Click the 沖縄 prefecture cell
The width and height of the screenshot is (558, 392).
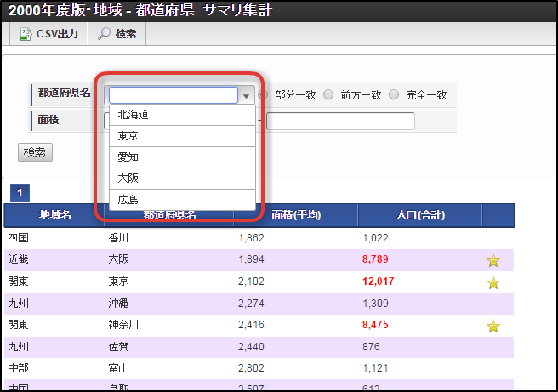tap(118, 304)
